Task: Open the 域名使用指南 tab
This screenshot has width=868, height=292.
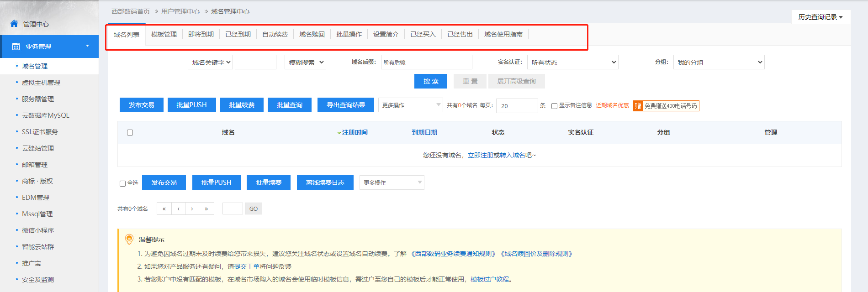Action: [x=503, y=34]
